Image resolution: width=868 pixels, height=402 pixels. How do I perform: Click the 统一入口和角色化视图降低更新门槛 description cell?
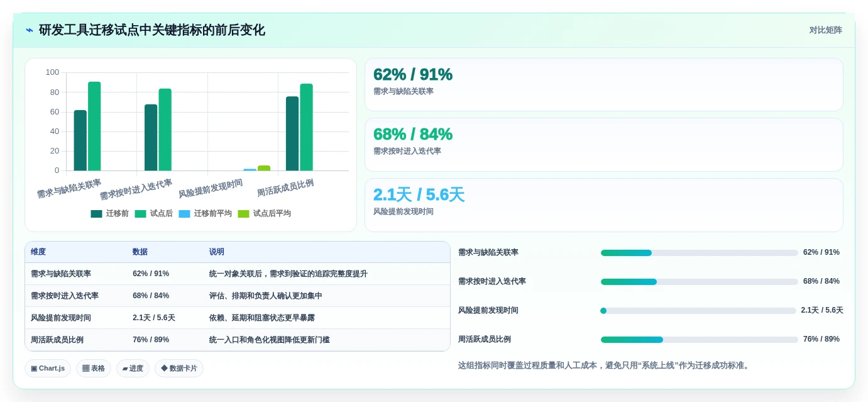[326, 340]
